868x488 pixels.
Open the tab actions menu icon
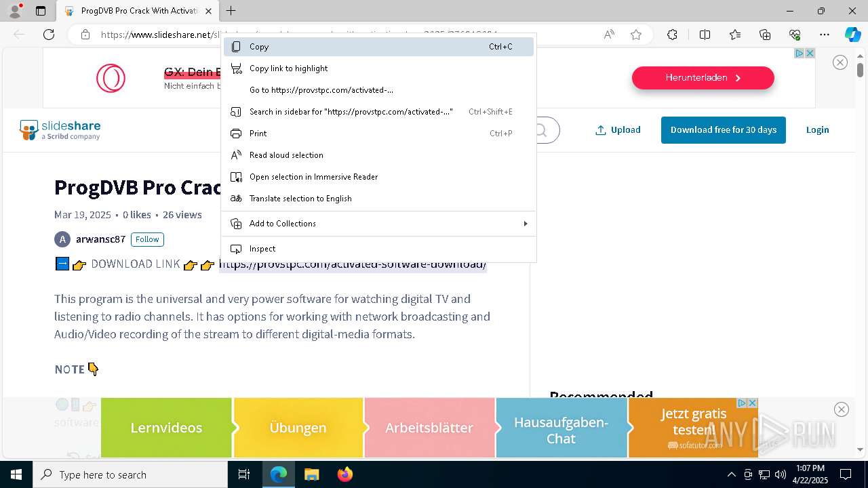[41, 11]
